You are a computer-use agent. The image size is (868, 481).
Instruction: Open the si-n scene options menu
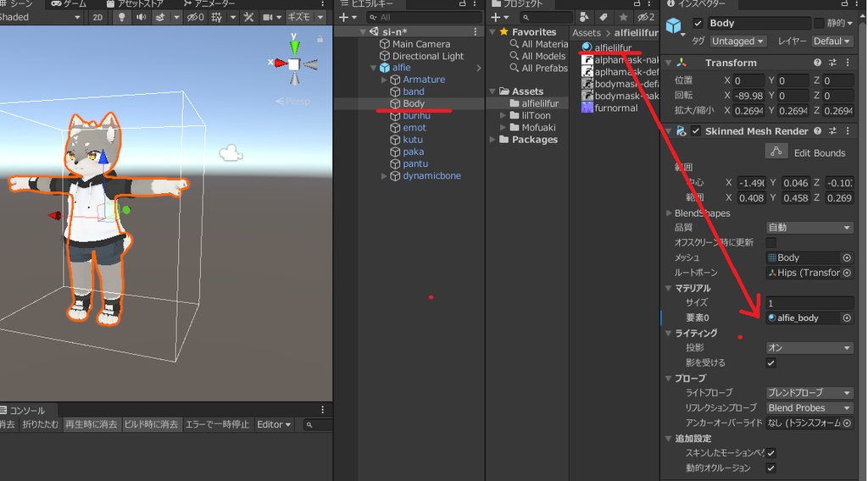475,32
